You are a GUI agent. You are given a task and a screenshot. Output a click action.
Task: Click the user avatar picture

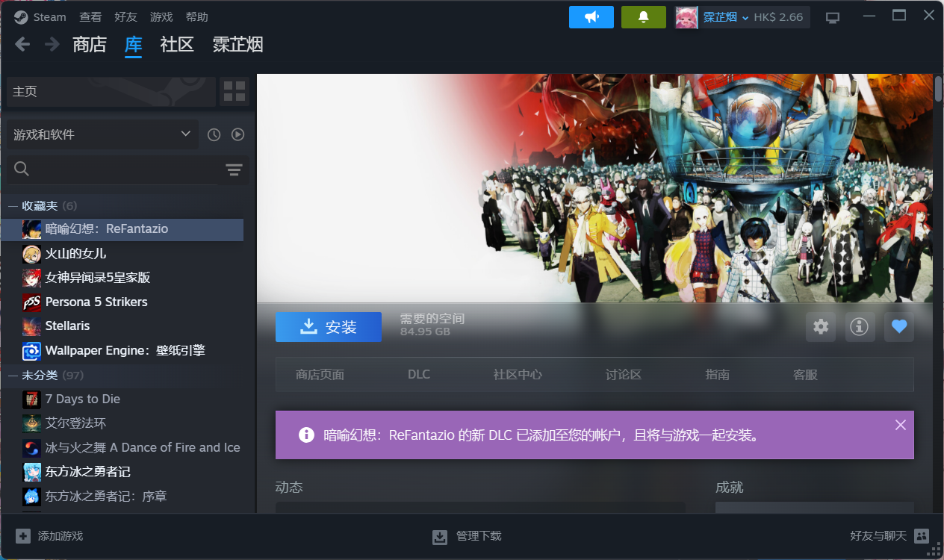click(x=686, y=17)
